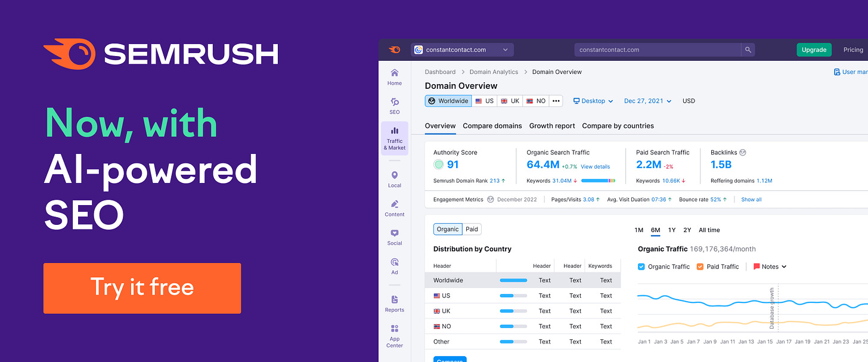Viewport: 868px width, 362px height.
Task: Select Traffic & Market in sidebar
Action: 395,138
